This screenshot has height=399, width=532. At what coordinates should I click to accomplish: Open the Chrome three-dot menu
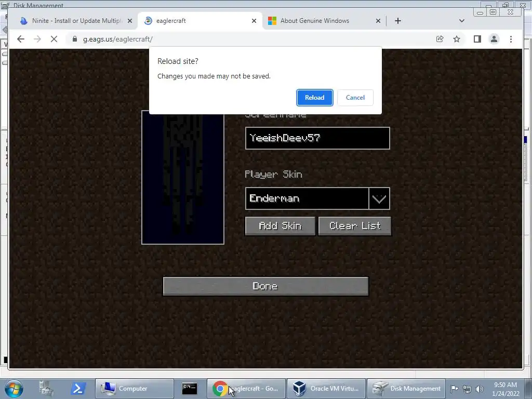click(511, 39)
